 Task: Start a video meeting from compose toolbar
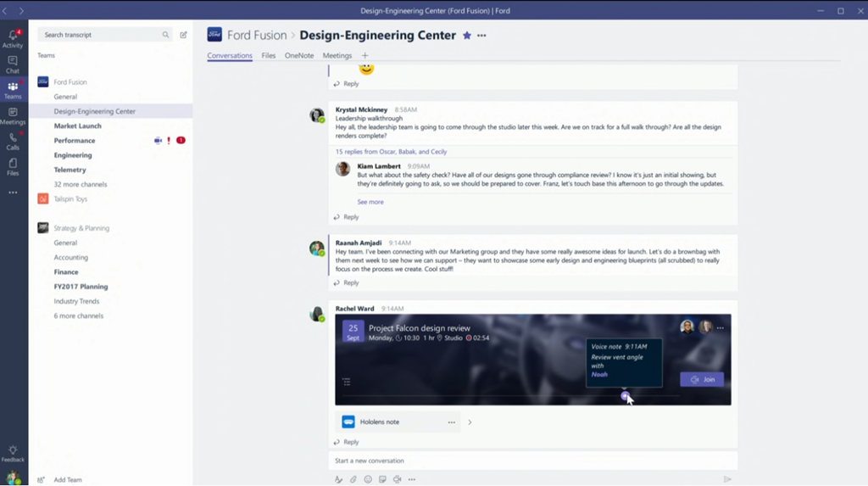point(397,479)
